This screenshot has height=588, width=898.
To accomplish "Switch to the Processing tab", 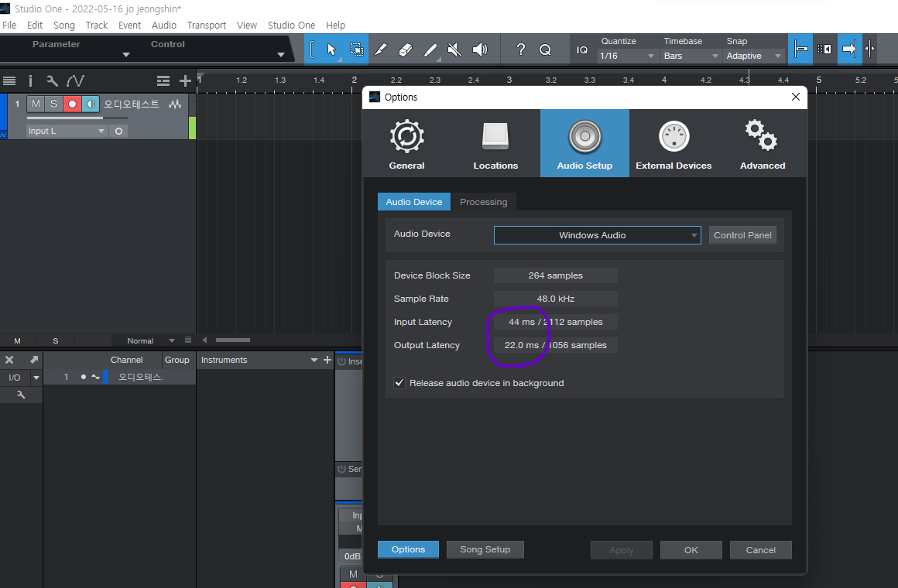I will click(x=483, y=202).
